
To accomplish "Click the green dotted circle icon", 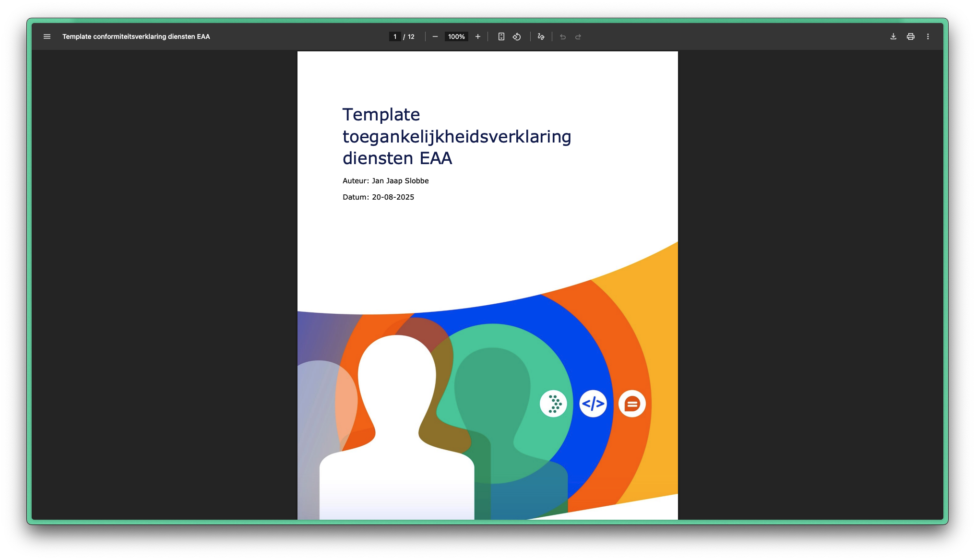I will point(553,404).
